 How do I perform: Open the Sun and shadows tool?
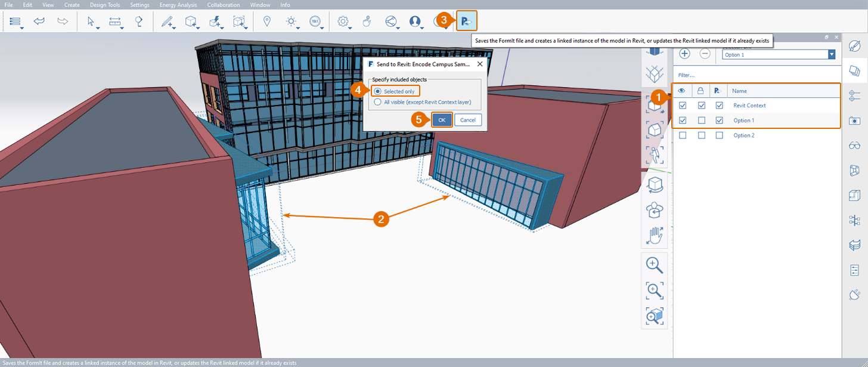tap(291, 21)
